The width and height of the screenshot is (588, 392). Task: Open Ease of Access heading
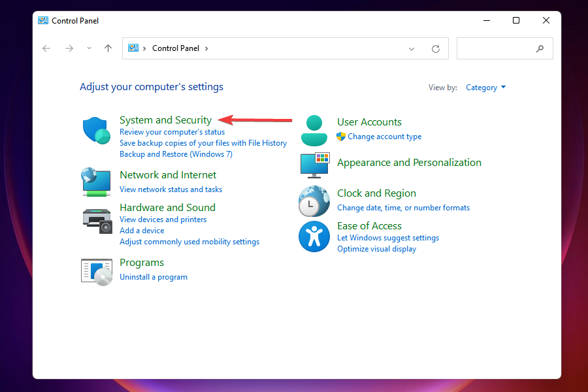[x=369, y=226]
